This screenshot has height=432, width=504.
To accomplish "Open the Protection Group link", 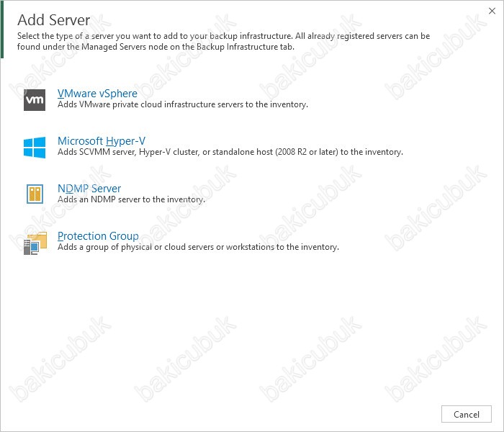I will 98,236.
